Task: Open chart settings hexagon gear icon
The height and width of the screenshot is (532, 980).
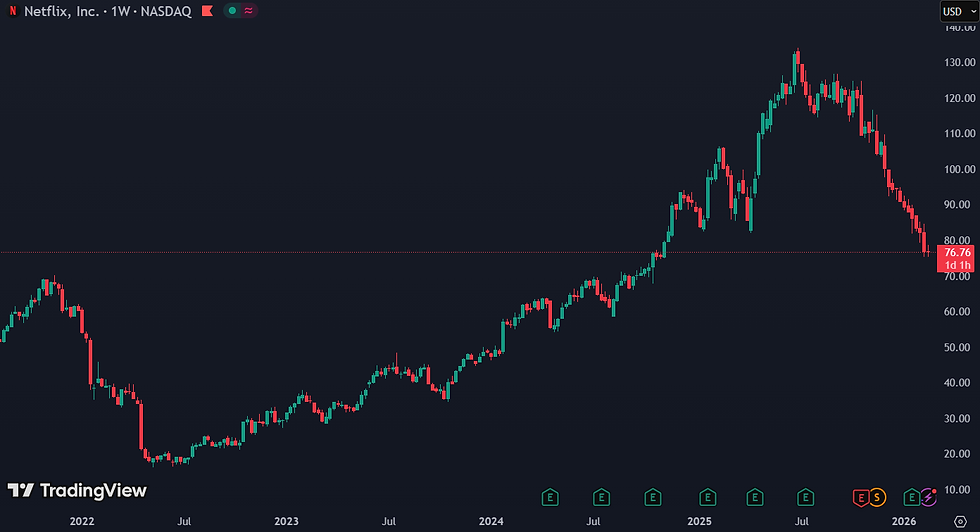Action: pos(961,521)
